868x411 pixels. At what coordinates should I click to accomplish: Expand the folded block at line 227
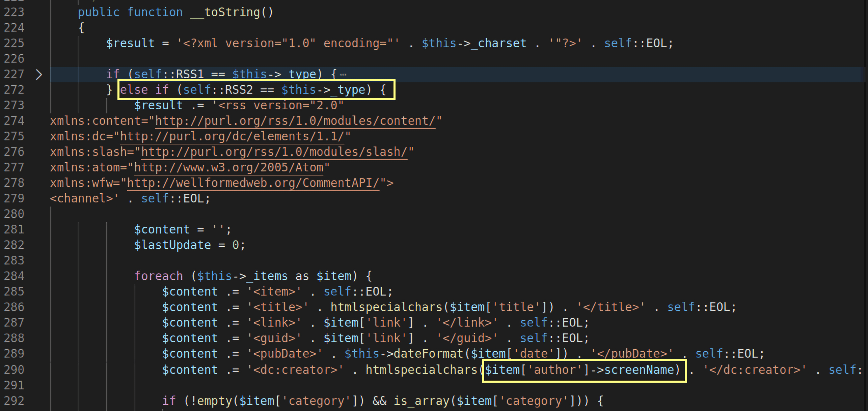click(39, 74)
